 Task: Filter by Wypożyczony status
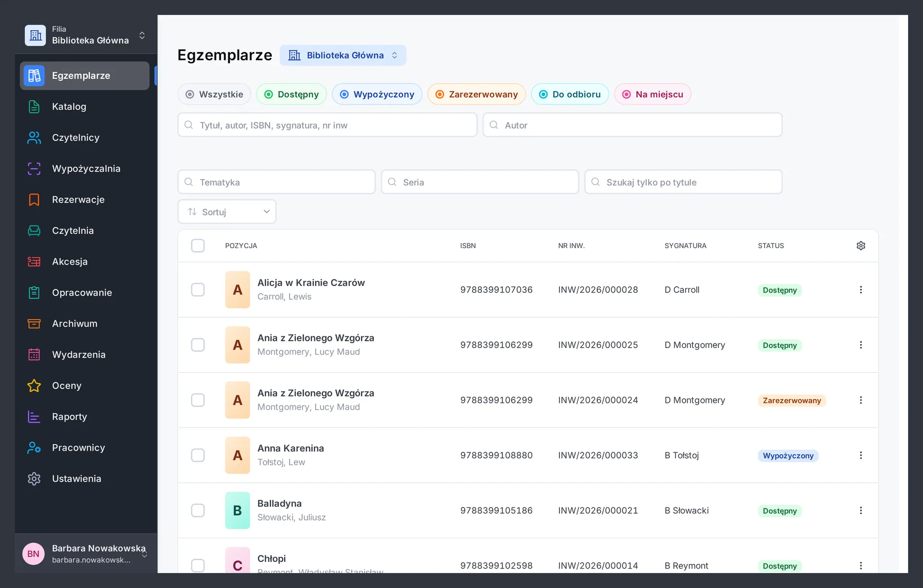coord(377,94)
